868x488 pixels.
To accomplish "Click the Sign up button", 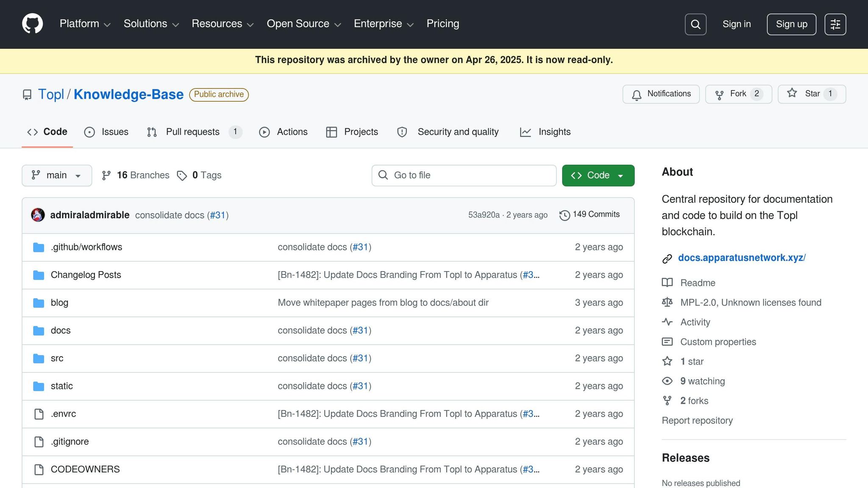I will pos(791,24).
